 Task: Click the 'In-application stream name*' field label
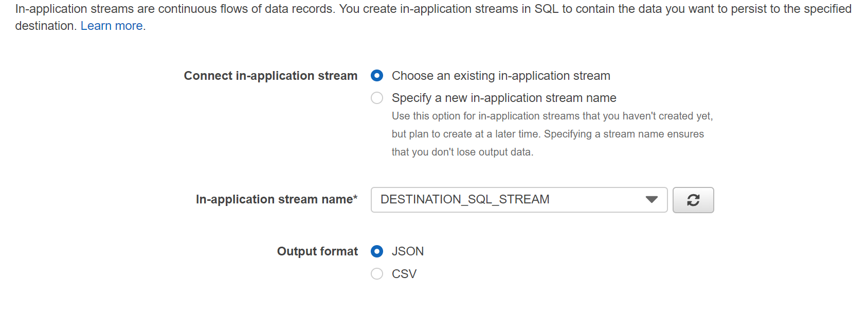277,199
